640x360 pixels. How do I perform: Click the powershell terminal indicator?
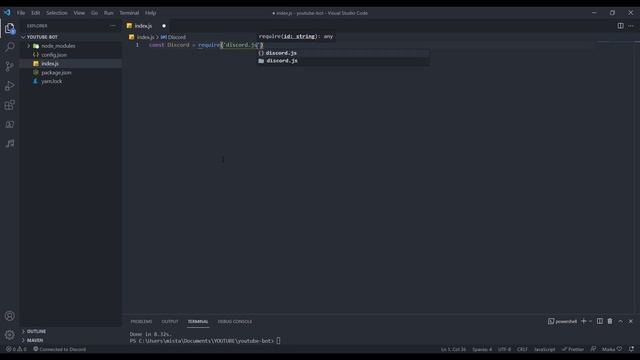pyautogui.click(x=562, y=321)
